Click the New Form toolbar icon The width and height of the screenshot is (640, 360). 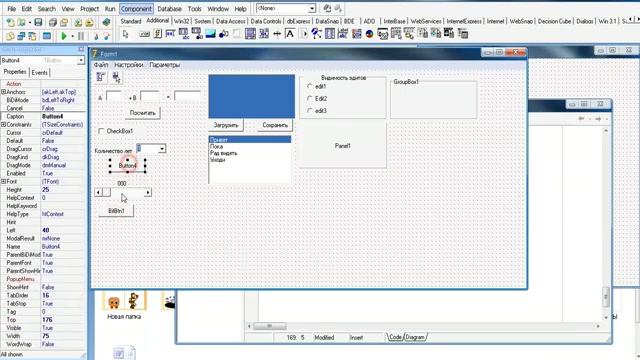pyautogui.click(x=47, y=36)
